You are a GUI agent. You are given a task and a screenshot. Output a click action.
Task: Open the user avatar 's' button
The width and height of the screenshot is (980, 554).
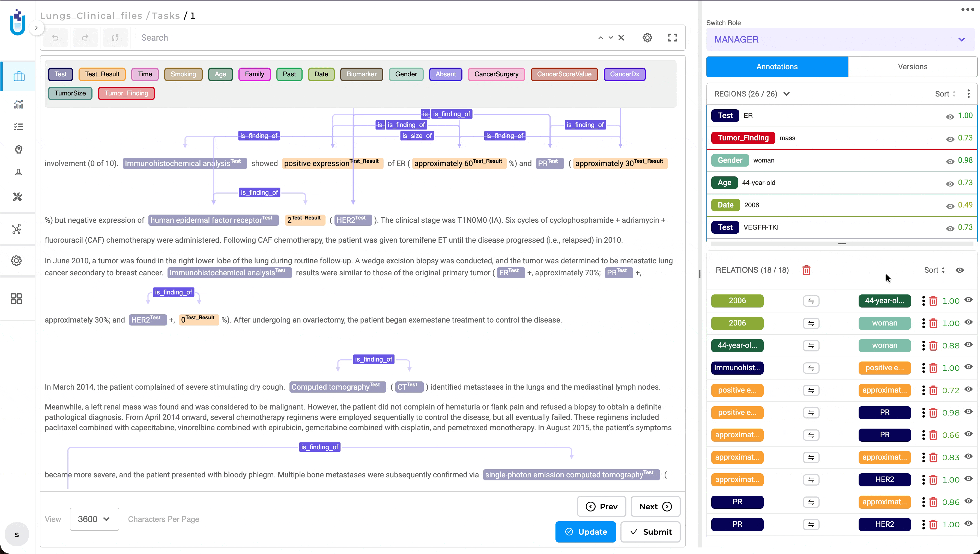click(x=17, y=535)
